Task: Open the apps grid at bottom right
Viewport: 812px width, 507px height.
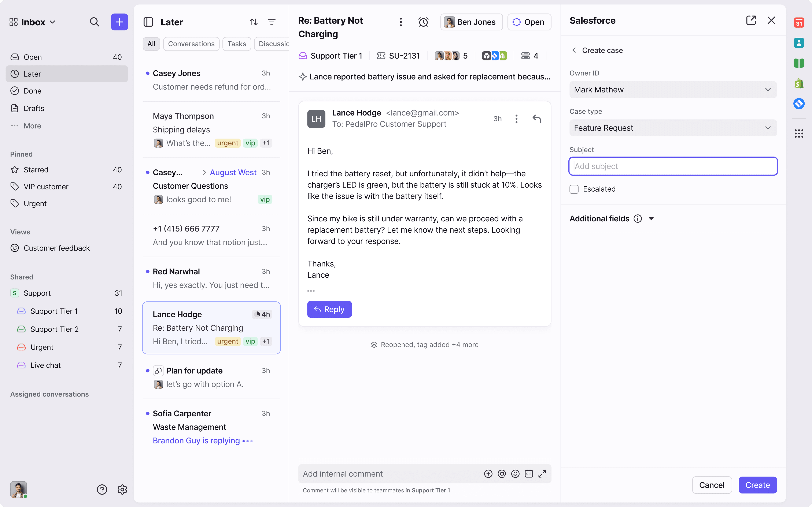Action: tap(799, 134)
